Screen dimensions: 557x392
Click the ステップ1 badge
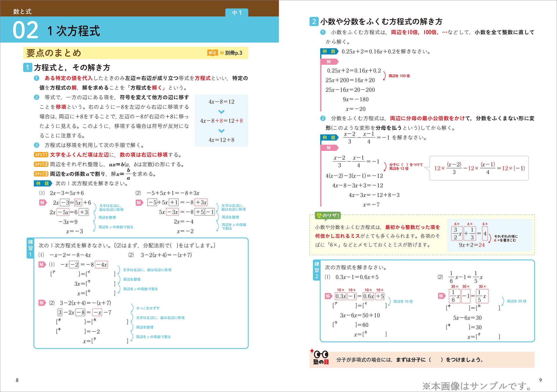41,155
